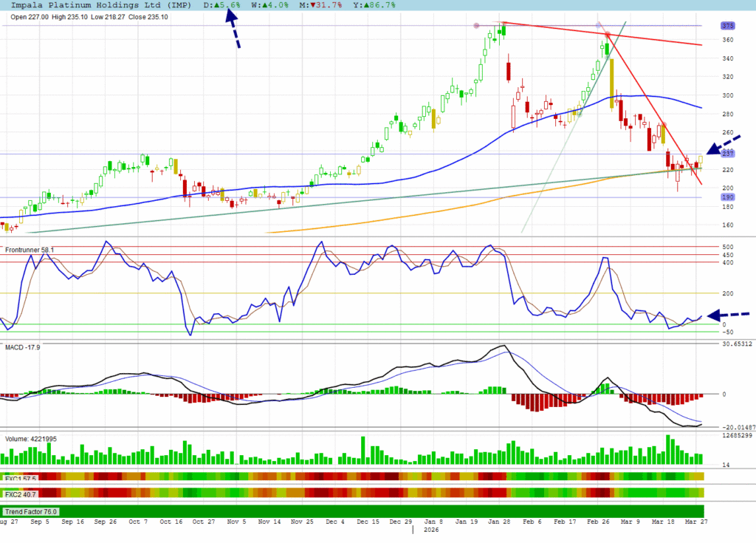Viewport: 756px width, 543px height.
Task: Click the Volume: 4221995 label
Action: click(x=31, y=438)
